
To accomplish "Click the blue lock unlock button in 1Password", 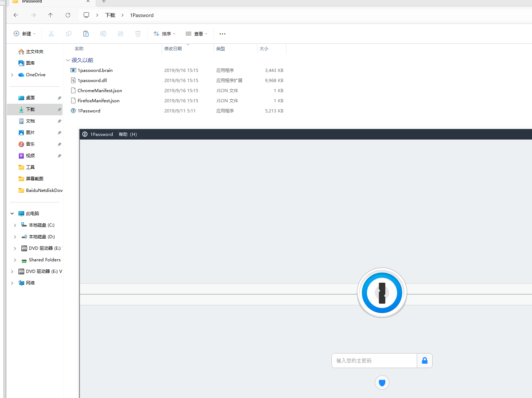I will [x=425, y=360].
